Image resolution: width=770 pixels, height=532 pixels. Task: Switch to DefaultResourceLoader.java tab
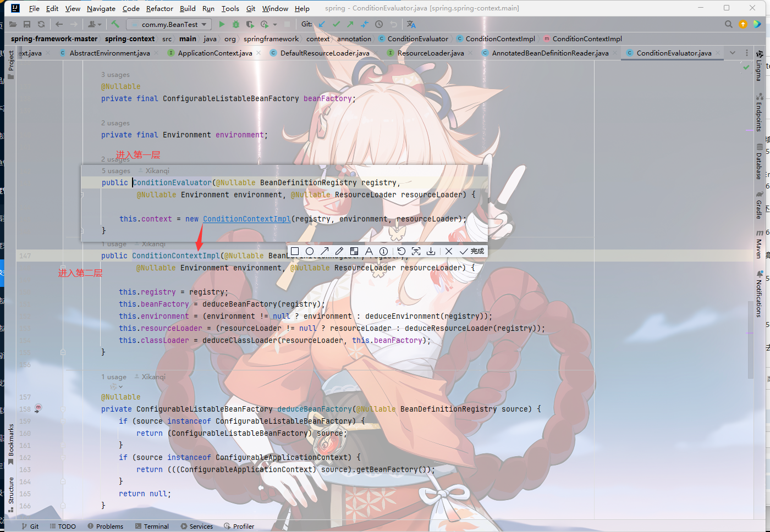point(324,53)
